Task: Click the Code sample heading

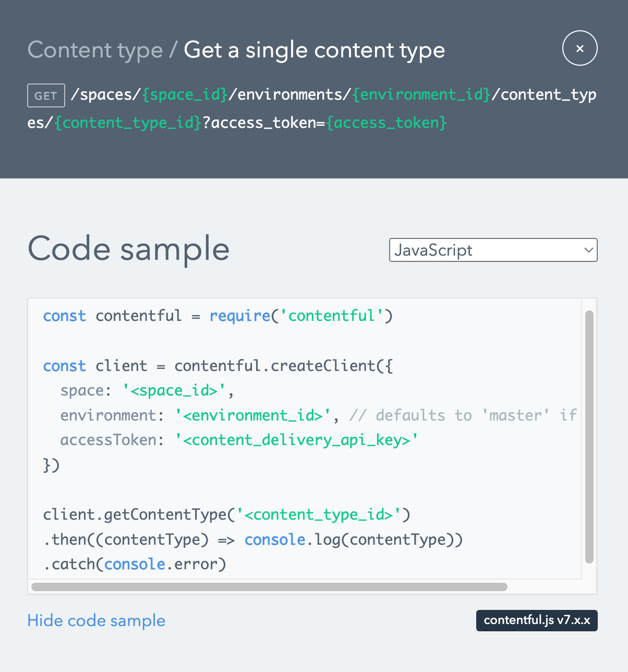Action: 128,248
